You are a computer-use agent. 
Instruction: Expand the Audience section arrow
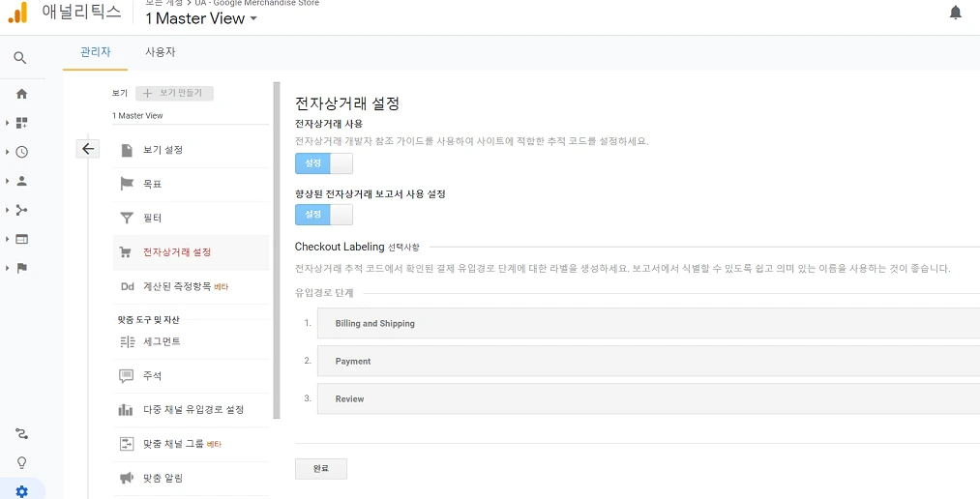click(x=7, y=181)
